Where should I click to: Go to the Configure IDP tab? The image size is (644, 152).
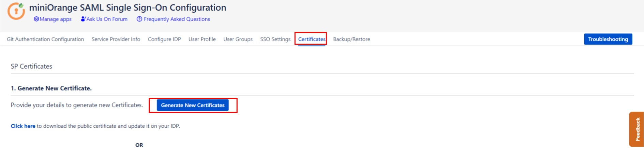[x=164, y=39]
